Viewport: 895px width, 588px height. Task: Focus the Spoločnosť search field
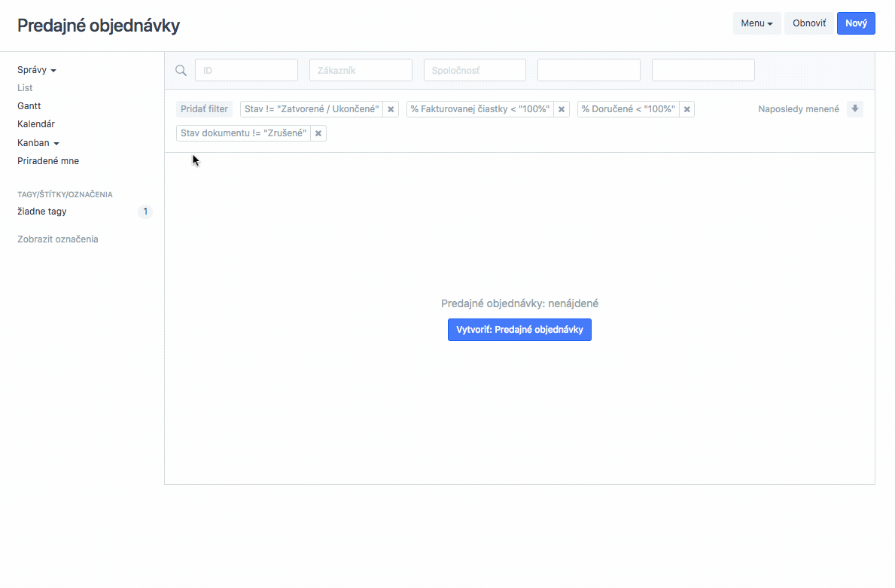(475, 70)
